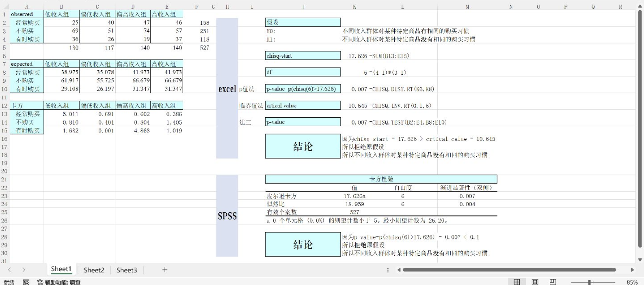Adjust the zoom slider handle
Viewport: 644px width, 285px height.
pyautogui.click(x=589, y=282)
